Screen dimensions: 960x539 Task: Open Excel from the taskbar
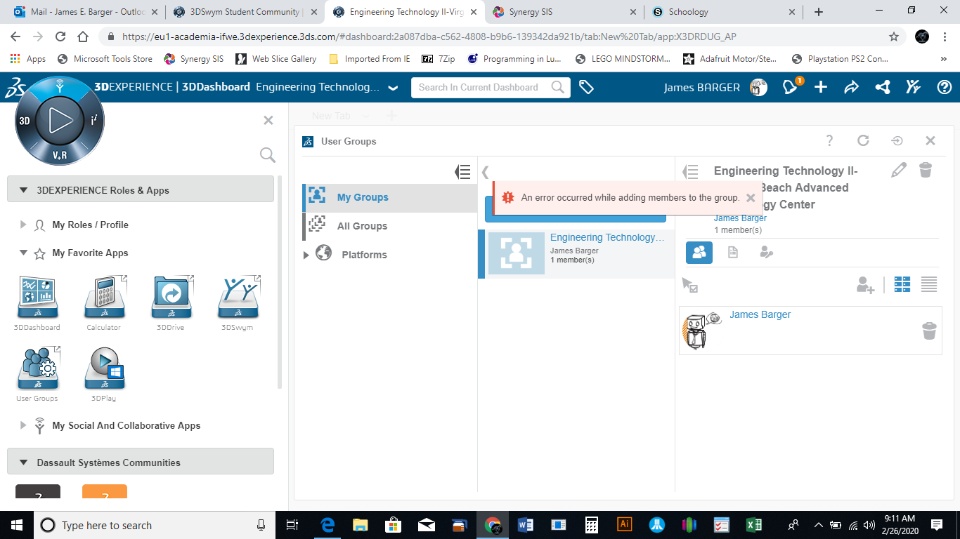click(x=754, y=525)
